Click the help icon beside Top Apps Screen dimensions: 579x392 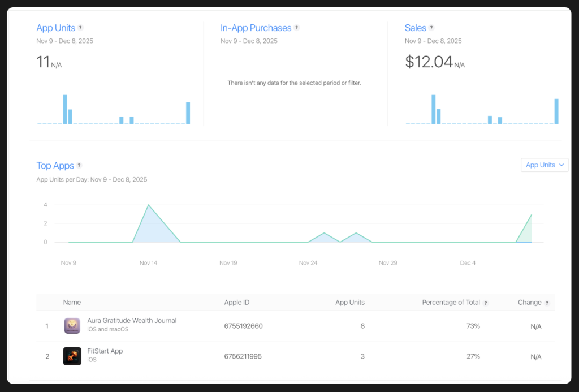coord(79,166)
